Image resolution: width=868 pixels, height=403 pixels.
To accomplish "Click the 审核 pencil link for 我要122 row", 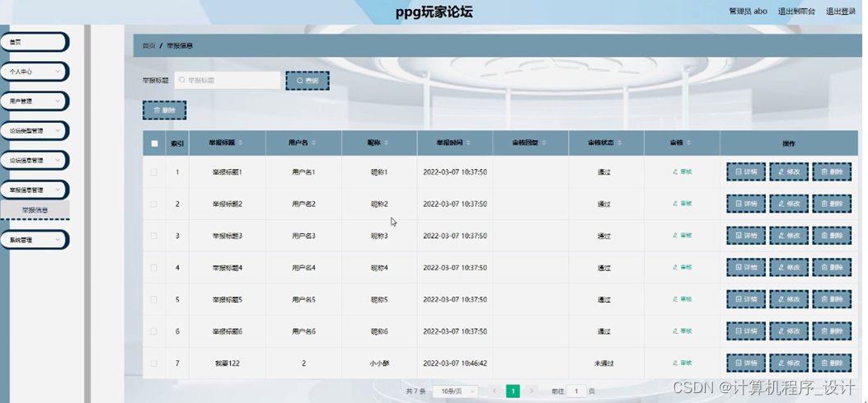I will pyautogui.click(x=682, y=363).
